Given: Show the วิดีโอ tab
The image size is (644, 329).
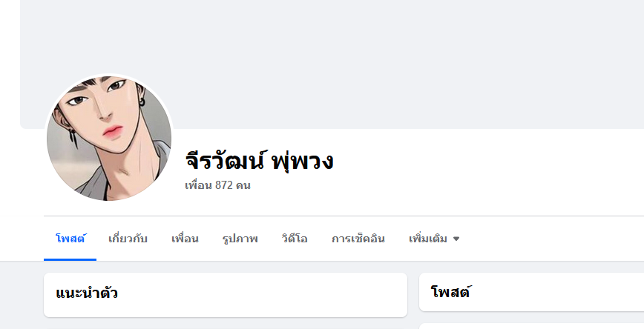Looking at the screenshot, I should pos(295,239).
